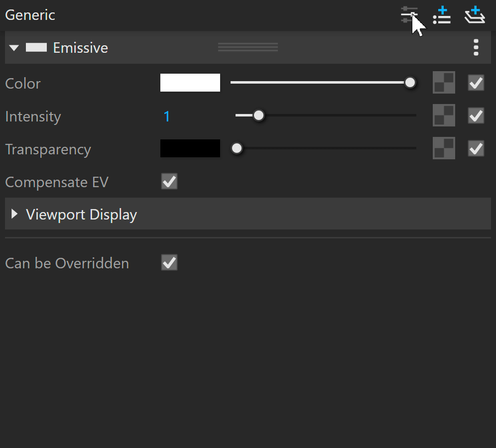Click the Emissive drag handle grip lines
Viewport: 496px width, 448px height.
248,47
